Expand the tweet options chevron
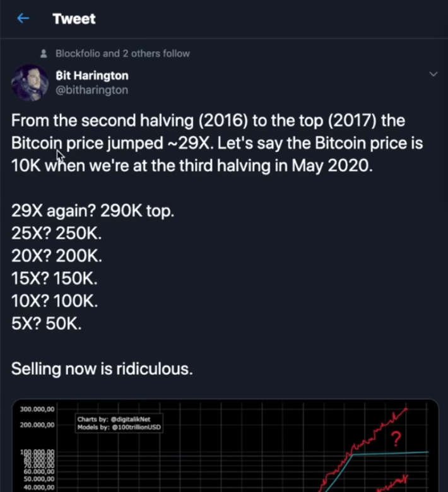The image size is (448, 492). coord(433,74)
